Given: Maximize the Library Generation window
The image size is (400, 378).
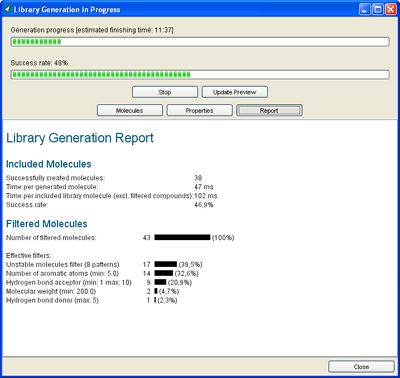Looking at the screenshot, I should click(x=378, y=9).
